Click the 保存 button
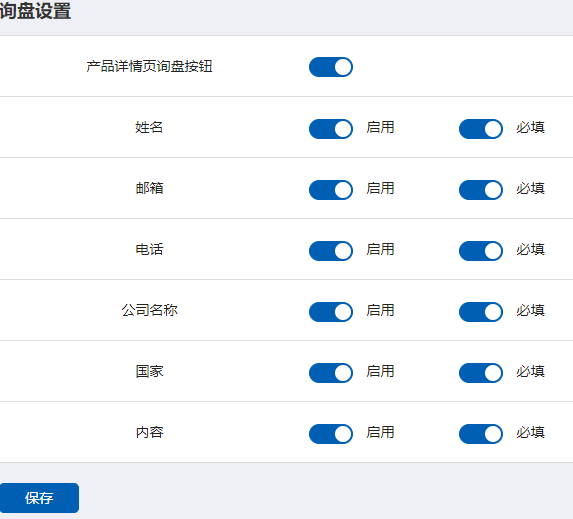The height and width of the screenshot is (519, 573). 39,498
